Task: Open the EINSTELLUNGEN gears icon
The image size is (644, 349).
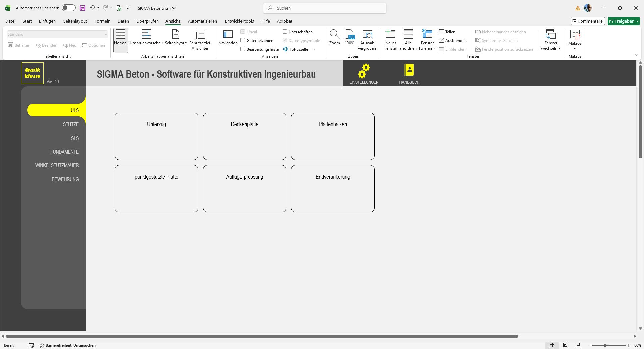Action: click(364, 71)
